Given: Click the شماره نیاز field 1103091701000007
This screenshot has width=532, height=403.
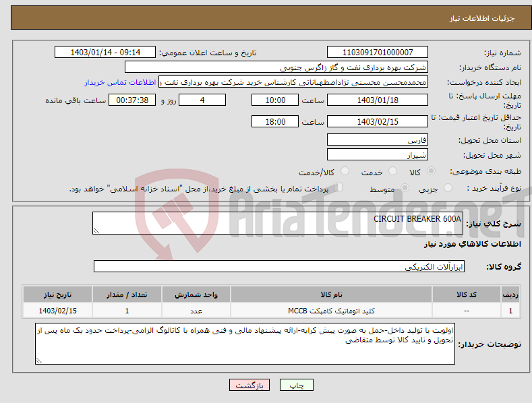Looking at the screenshot, I should [x=378, y=53].
